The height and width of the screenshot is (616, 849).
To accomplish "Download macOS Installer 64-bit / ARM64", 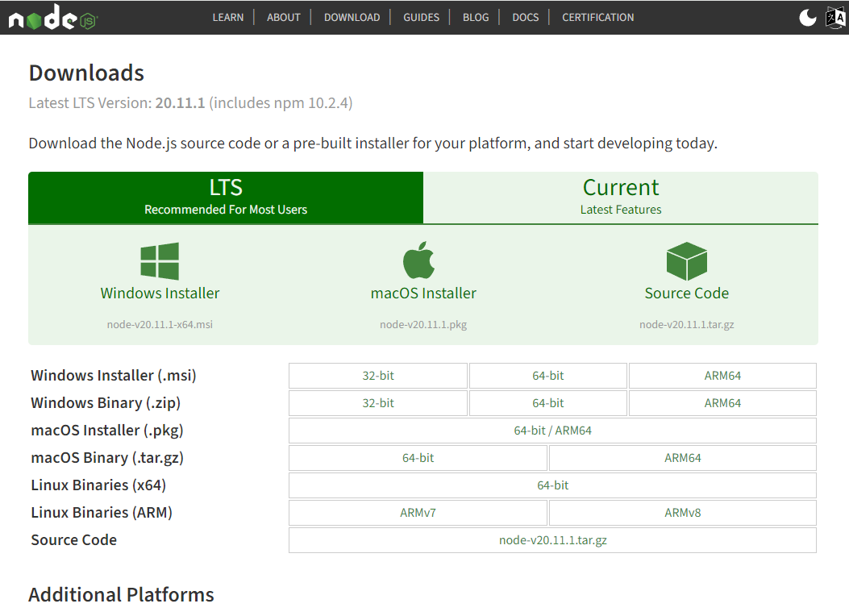I will point(552,431).
